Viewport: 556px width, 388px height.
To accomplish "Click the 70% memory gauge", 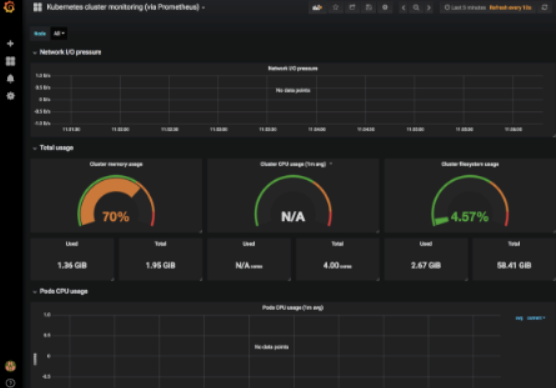I will point(116,201).
